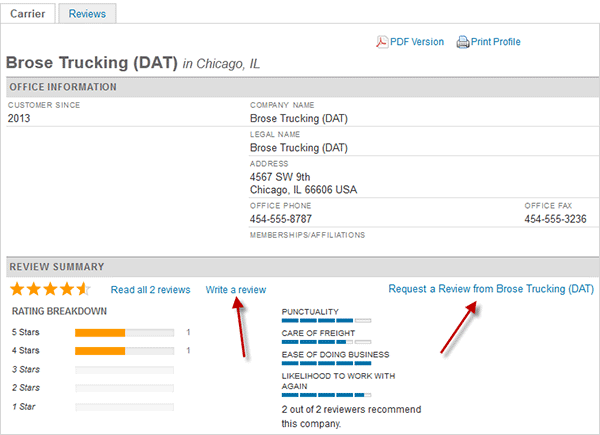Click the 4 Stars review count
600x435 pixels.
[188, 350]
